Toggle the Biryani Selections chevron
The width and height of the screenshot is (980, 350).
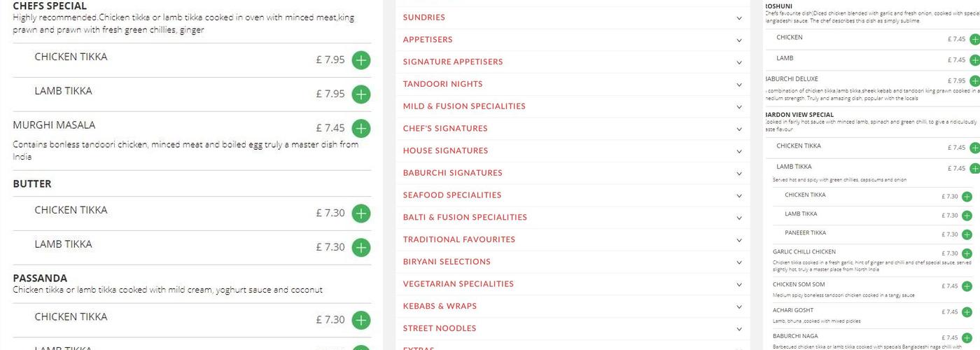coord(739,262)
